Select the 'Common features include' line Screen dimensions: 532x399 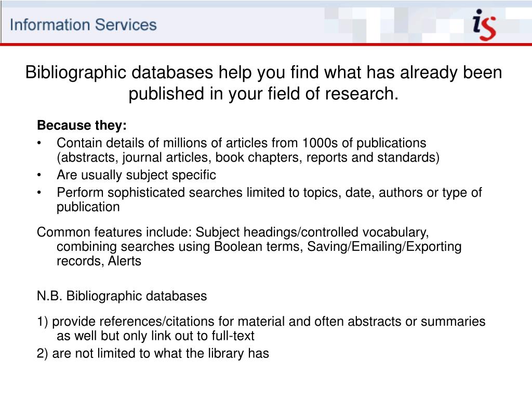coord(233,232)
